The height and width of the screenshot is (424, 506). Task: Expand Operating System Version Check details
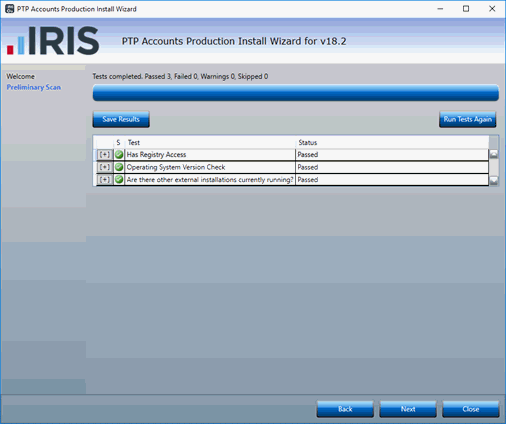click(104, 167)
